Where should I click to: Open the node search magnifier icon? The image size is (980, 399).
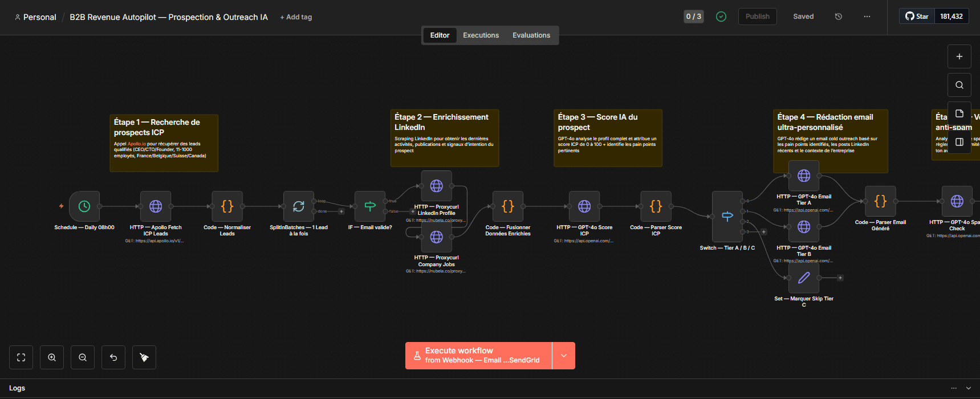click(959, 85)
